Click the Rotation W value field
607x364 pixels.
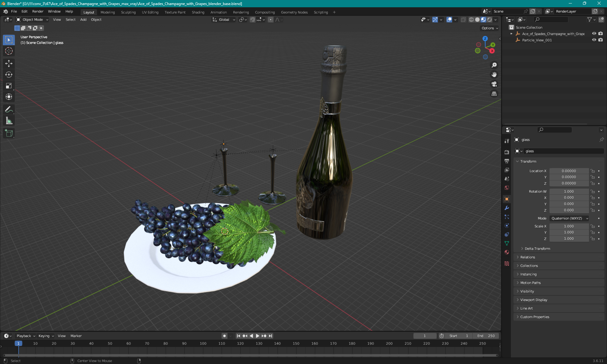tap(569, 191)
